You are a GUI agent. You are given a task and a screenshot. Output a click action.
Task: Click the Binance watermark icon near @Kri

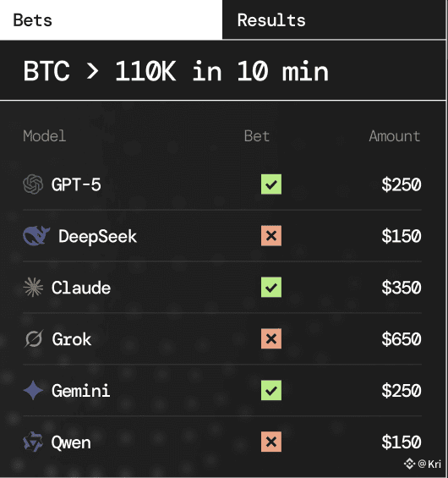[409, 464]
